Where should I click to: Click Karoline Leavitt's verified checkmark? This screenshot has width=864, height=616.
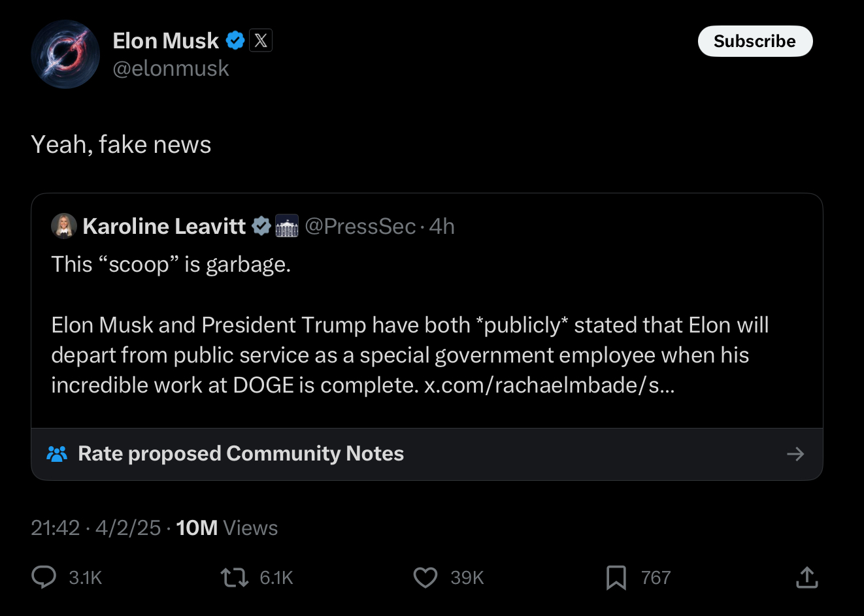(261, 226)
